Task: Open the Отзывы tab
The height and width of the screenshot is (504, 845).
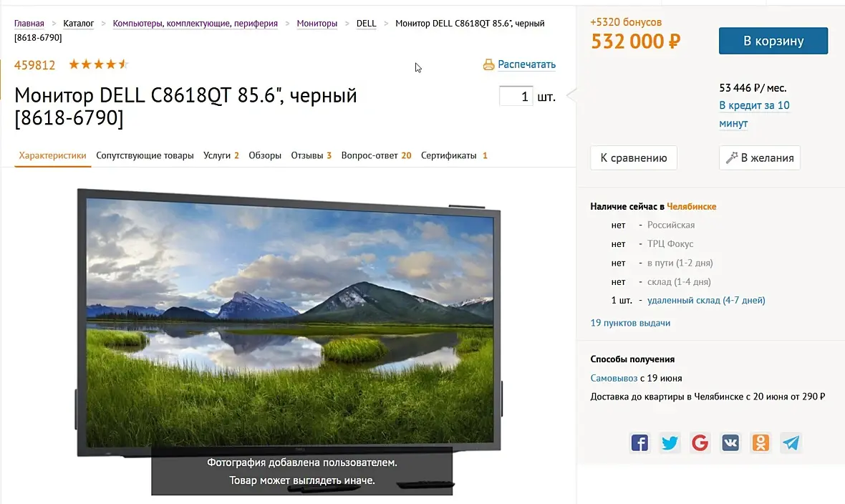Action: (311, 155)
